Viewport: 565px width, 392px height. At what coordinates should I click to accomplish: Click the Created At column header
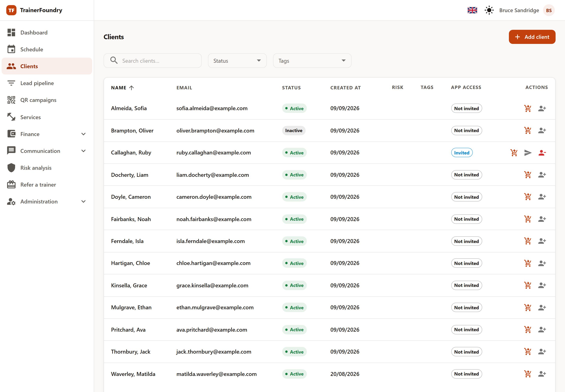[x=345, y=88]
